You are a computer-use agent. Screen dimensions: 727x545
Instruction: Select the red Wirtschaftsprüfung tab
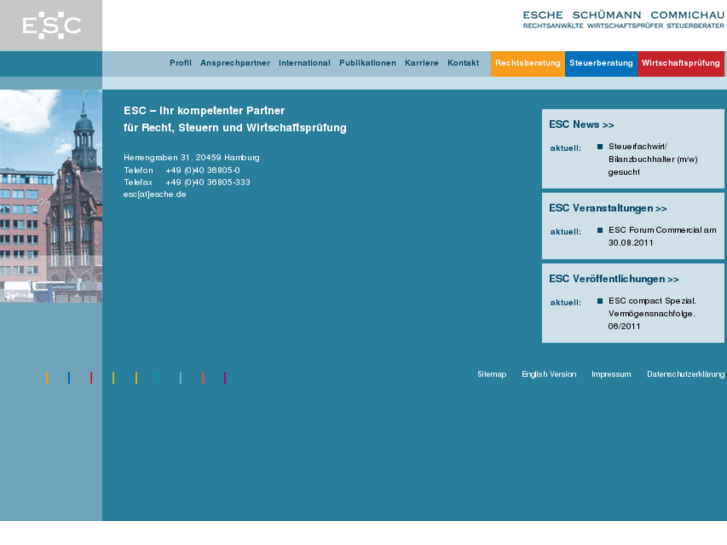pyautogui.click(x=681, y=64)
